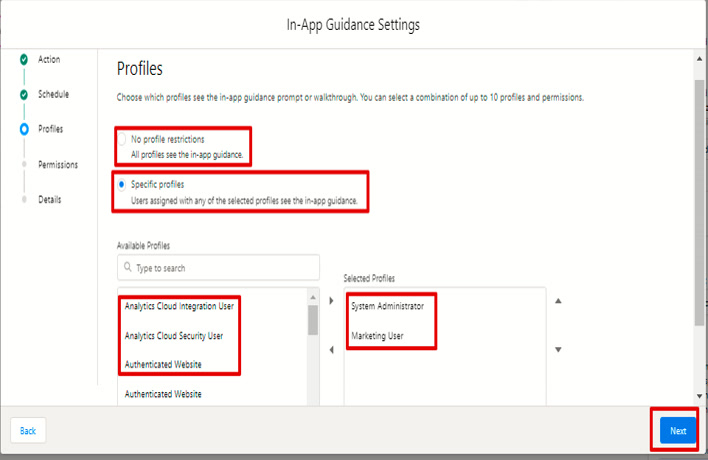
Task: Select the Specific profiles radio option
Action: coord(123,185)
